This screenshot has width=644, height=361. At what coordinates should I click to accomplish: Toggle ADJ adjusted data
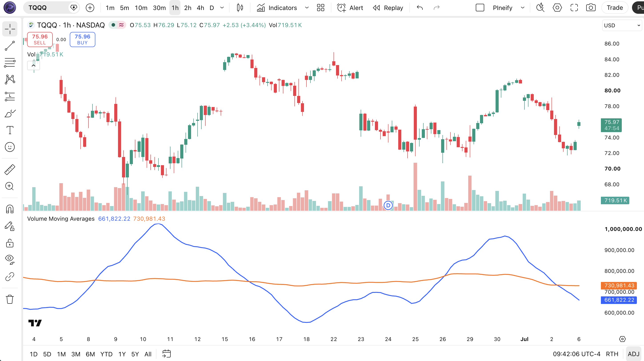click(633, 354)
